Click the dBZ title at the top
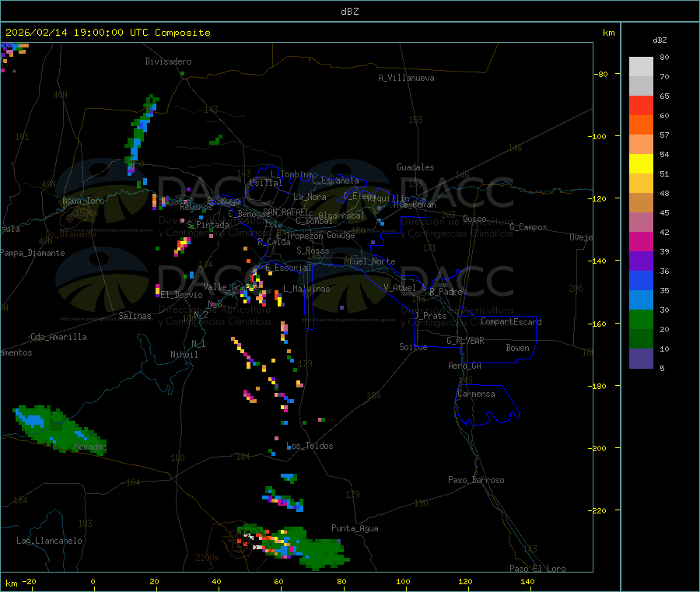The height and width of the screenshot is (592, 700). click(349, 12)
